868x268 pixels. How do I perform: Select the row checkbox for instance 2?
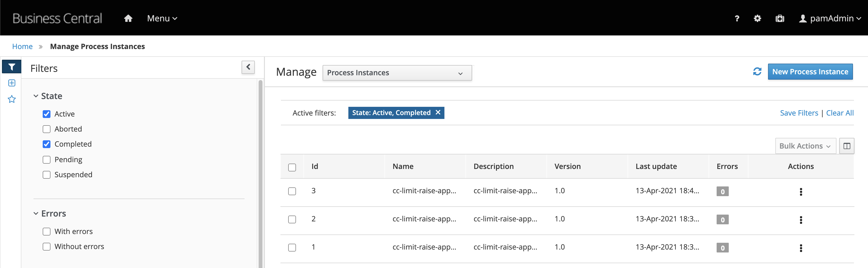point(292,219)
